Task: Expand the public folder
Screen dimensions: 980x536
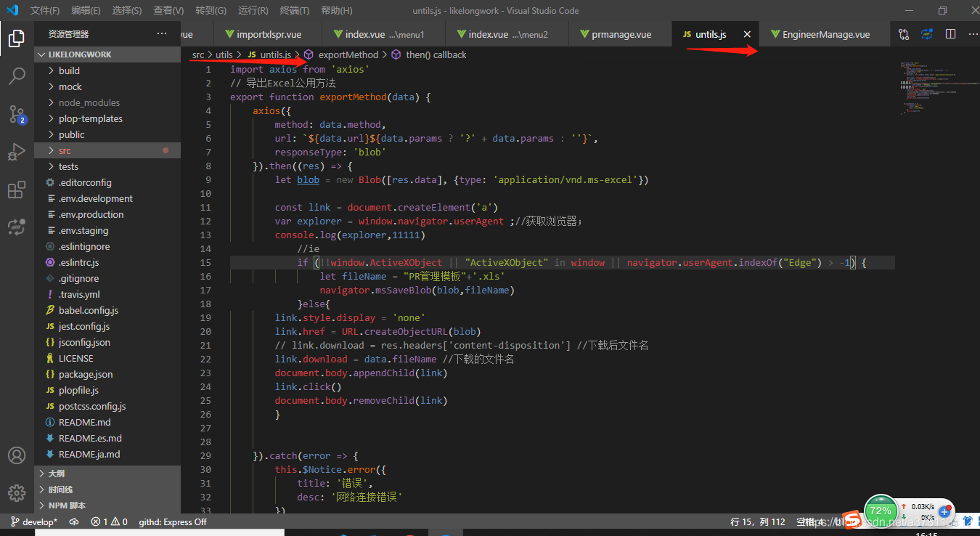Action: coord(107,134)
